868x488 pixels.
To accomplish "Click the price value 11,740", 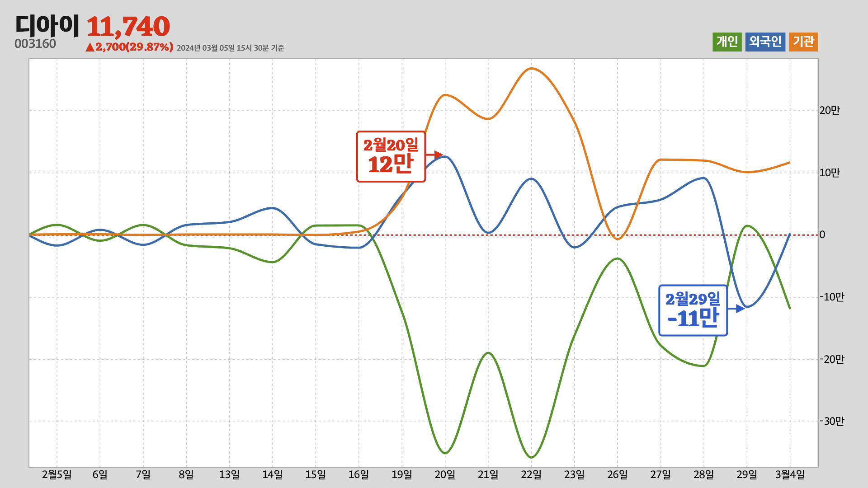I will (128, 27).
